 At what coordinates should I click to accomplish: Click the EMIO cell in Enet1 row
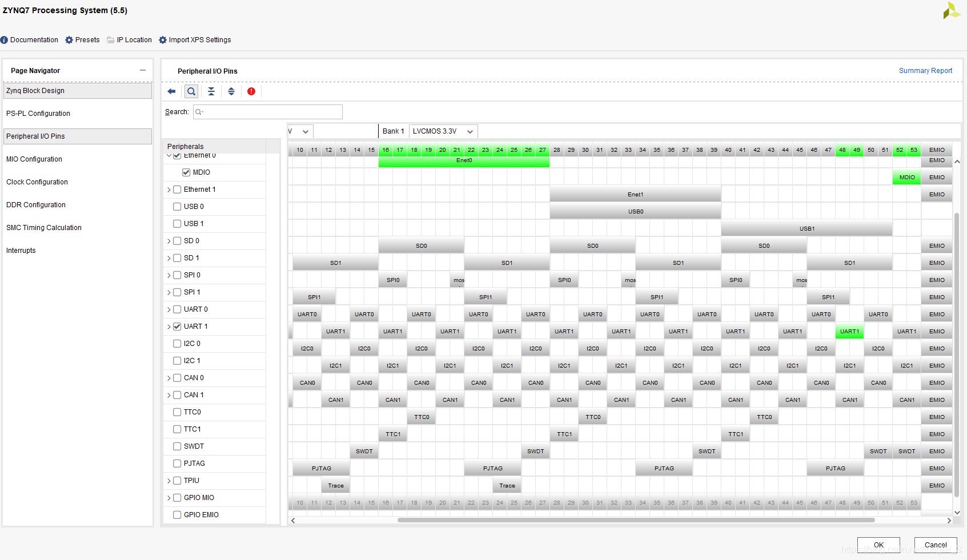[x=937, y=195]
